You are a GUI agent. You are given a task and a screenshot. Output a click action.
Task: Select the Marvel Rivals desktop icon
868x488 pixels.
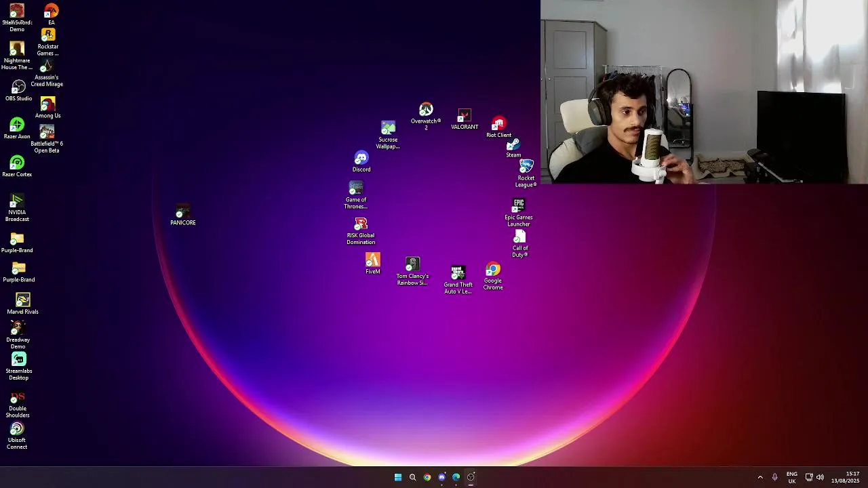22,304
